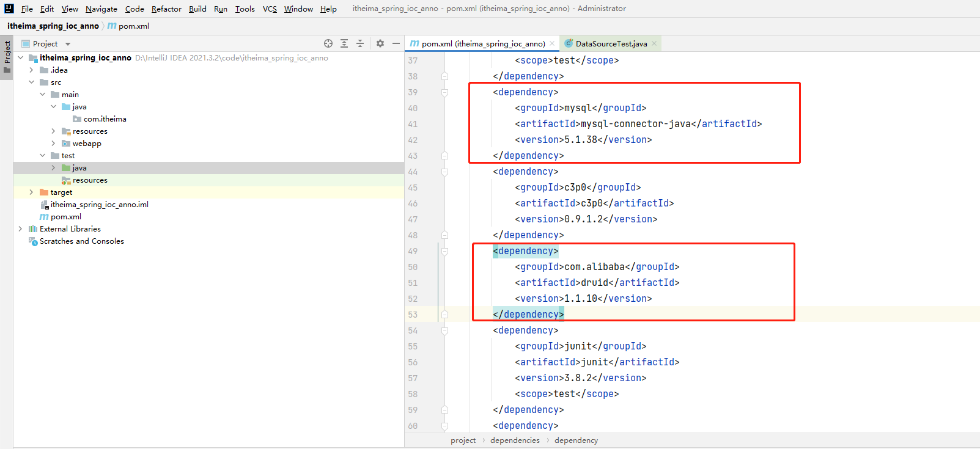The width and height of the screenshot is (980, 449).
Task: Open the Help menu
Action: [x=328, y=9]
